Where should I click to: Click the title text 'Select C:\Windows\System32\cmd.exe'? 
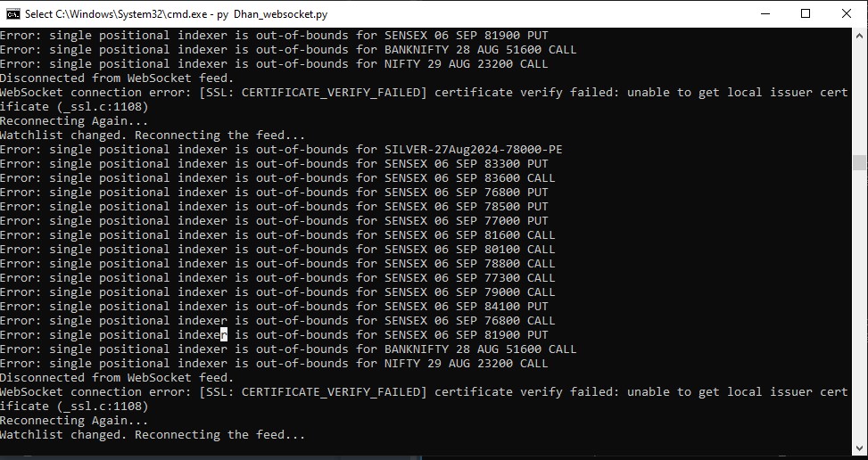click(115, 14)
